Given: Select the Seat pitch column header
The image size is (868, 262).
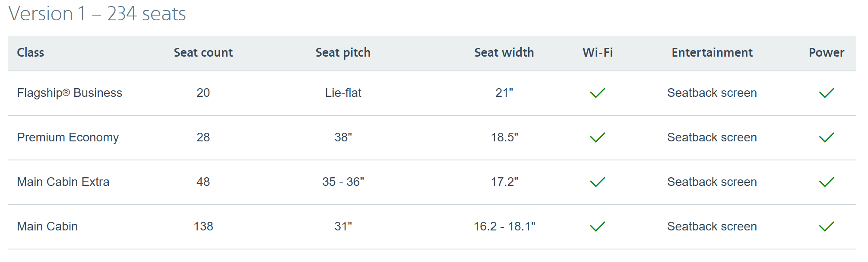Looking at the screenshot, I should click(343, 53).
